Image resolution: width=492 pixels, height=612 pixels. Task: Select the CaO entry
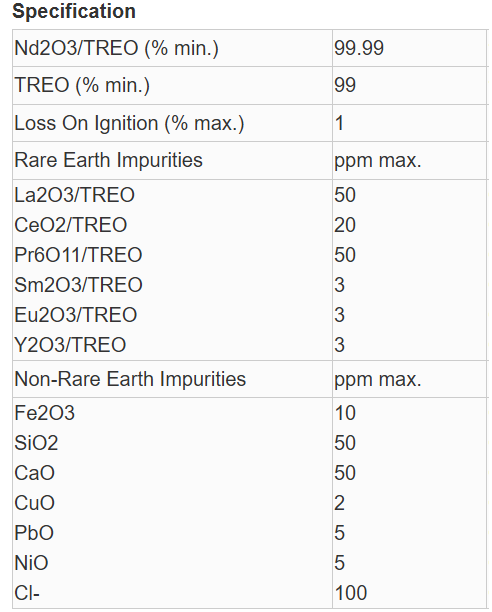click(34, 473)
